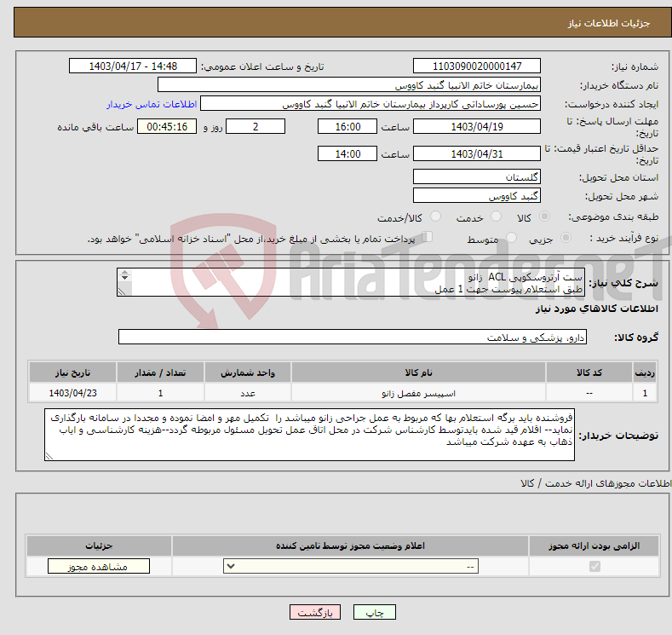672x635 pixels.
Task: Click the چاپ print button
Action: [x=375, y=612]
